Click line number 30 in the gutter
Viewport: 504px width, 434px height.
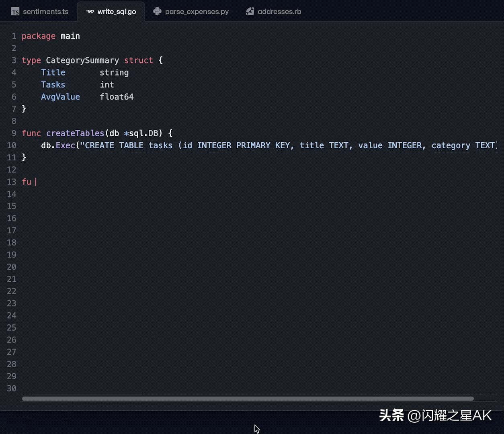[x=12, y=389]
